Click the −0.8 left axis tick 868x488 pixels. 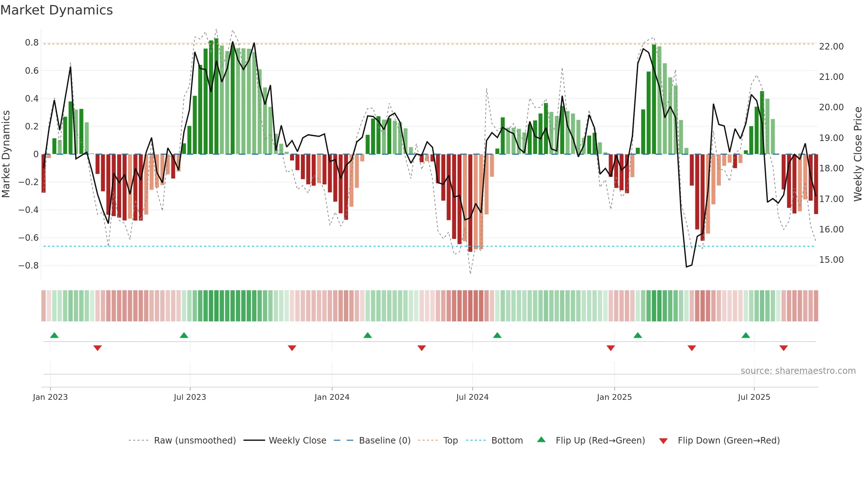point(29,265)
